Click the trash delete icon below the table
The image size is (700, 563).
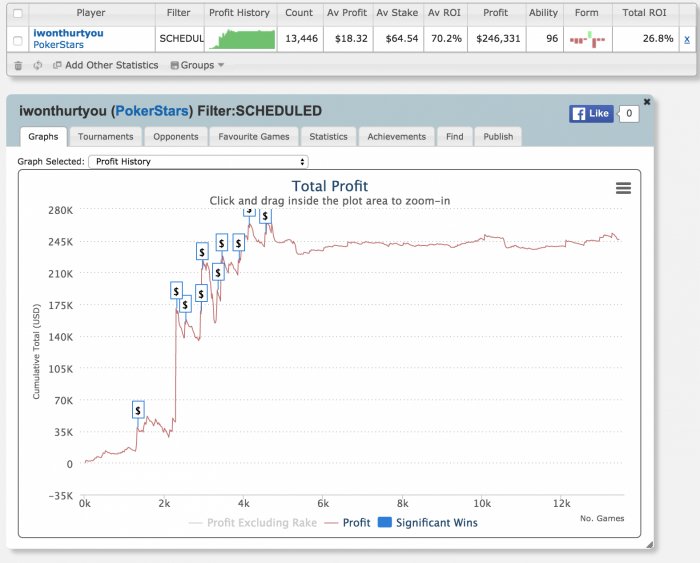18,66
